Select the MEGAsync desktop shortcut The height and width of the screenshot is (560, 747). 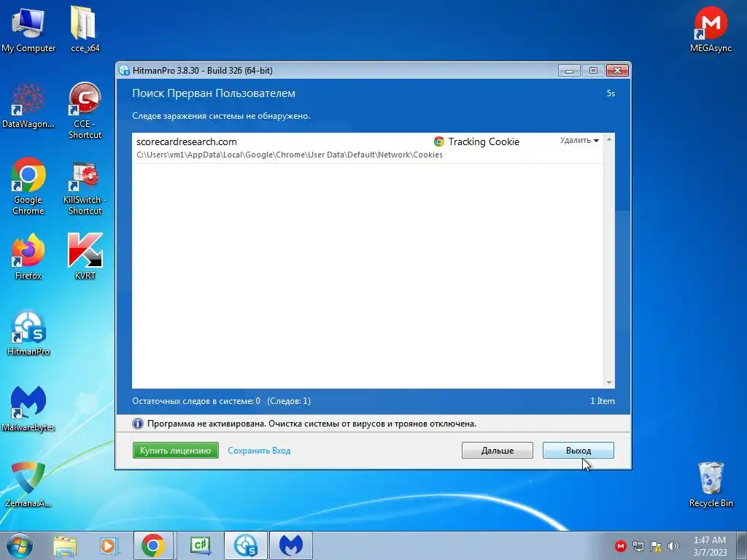click(x=711, y=29)
